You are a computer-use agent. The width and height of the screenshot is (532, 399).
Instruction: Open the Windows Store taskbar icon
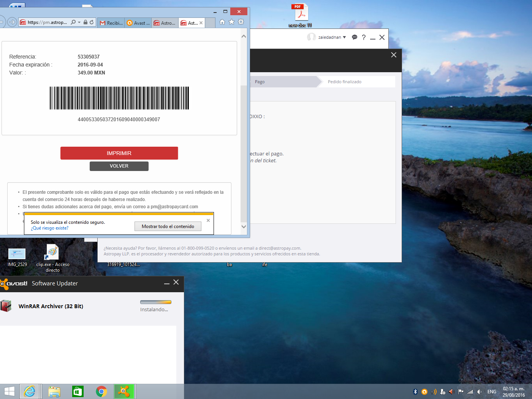[x=78, y=391]
